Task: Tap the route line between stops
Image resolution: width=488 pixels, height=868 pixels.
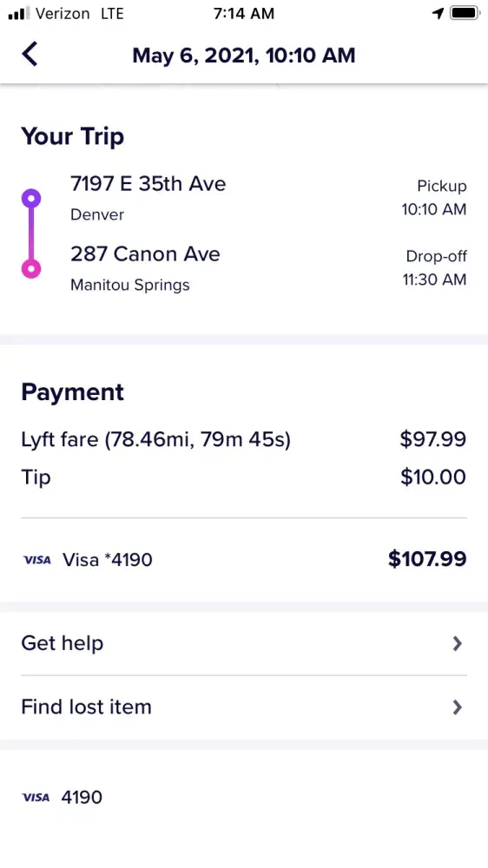Action: click(x=31, y=233)
